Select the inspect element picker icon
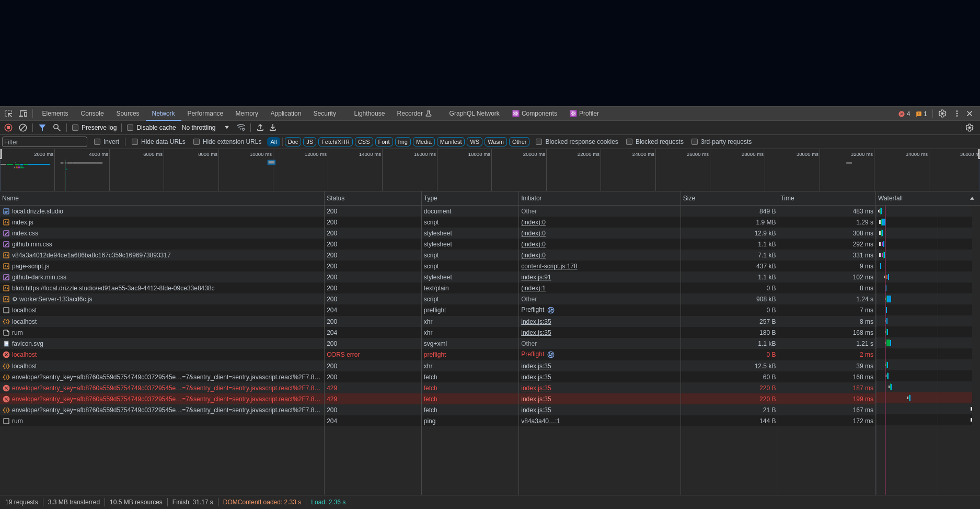Viewport: 980px width, 509px height. 8,114
